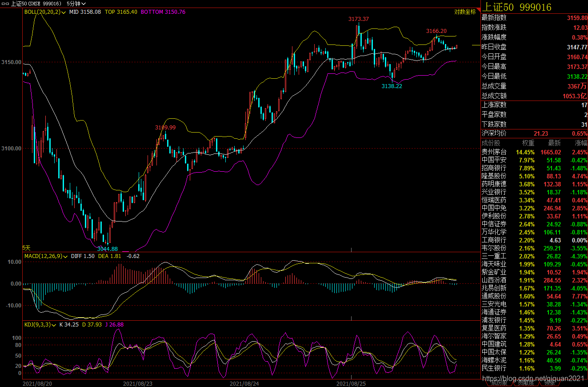Click the 成份股 column header
The image size is (588, 387).
(491, 143)
